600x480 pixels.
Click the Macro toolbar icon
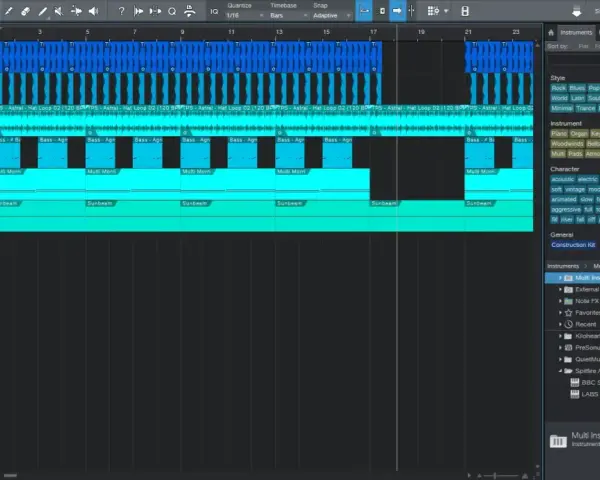(x=189, y=11)
